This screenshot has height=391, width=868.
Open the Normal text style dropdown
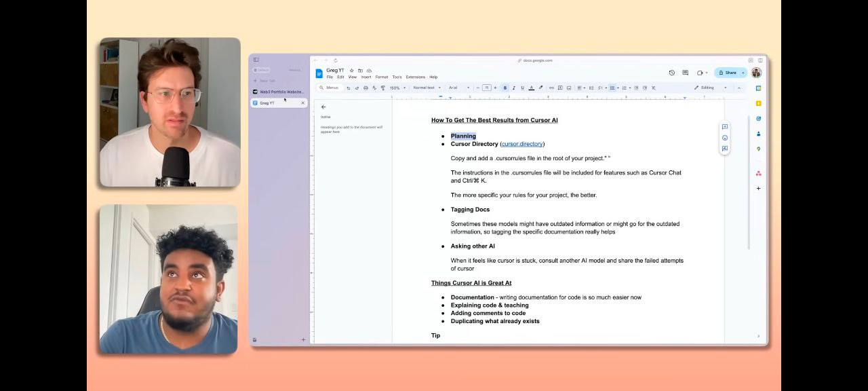(x=427, y=88)
